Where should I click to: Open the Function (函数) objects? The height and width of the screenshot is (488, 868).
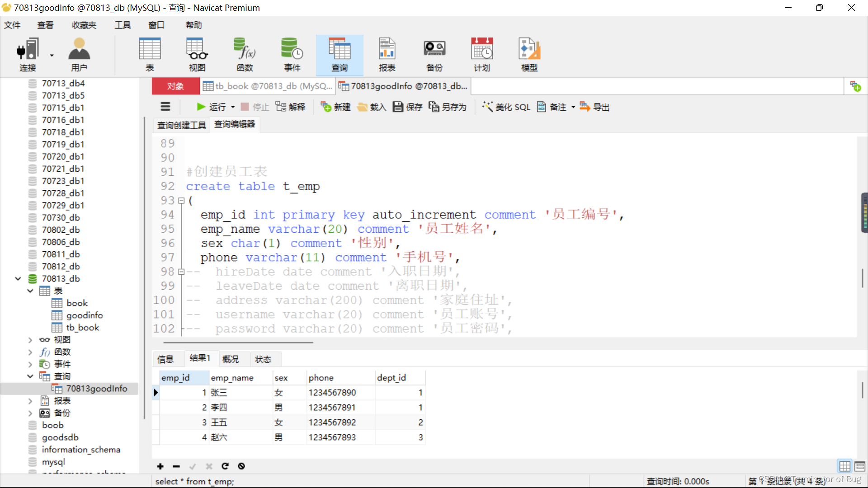point(245,55)
